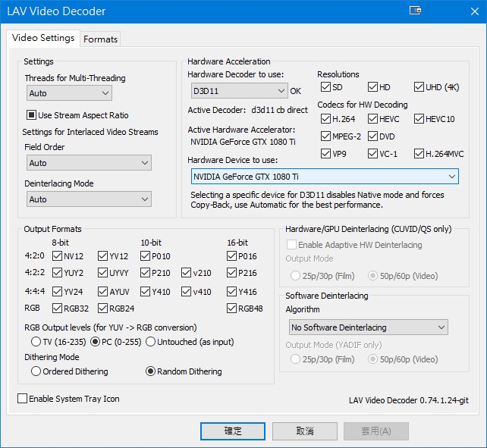Open Threads for Multi-Threading dropdown
Screen dimensions: 487x448
pos(69,93)
